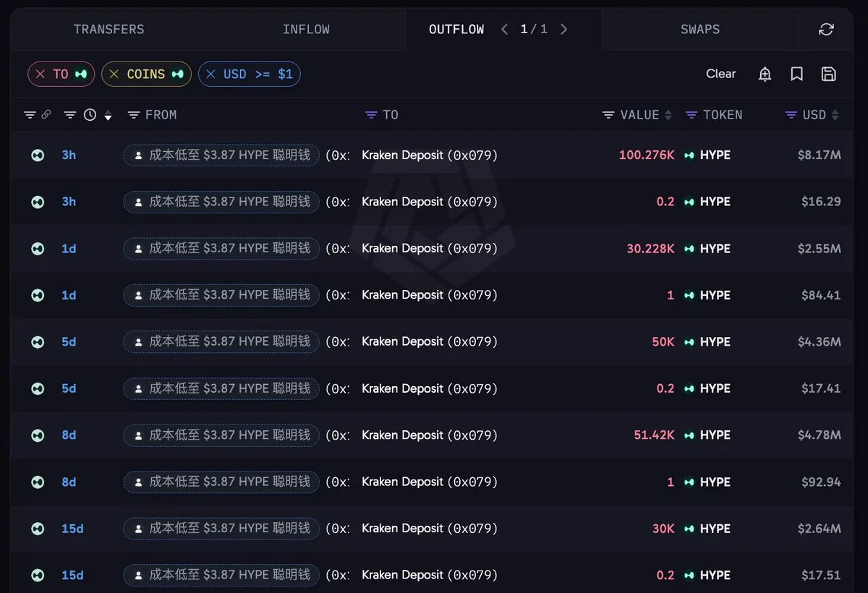This screenshot has width=868, height=593.
Task: Open the SWAPS tab
Action: tap(700, 29)
